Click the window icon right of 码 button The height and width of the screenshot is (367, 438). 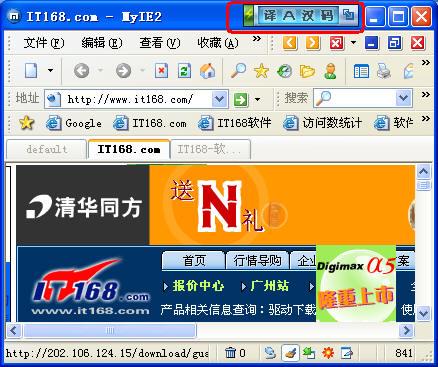(x=348, y=15)
